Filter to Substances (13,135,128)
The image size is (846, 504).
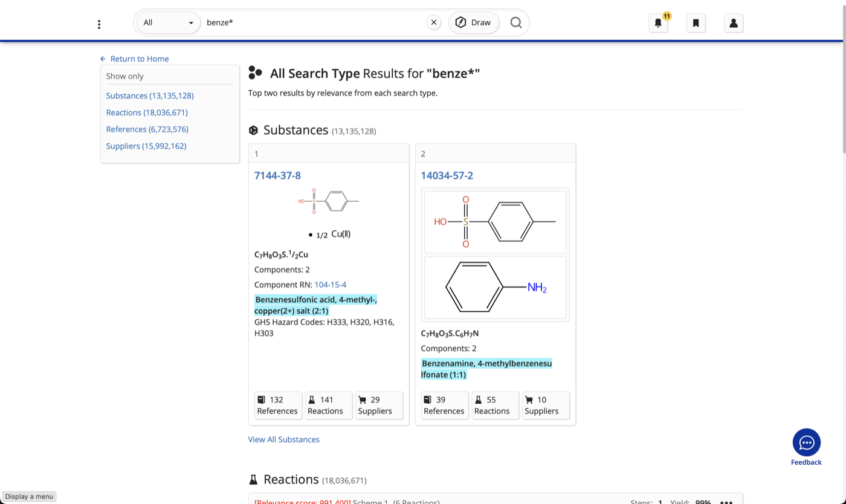coord(150,95)
